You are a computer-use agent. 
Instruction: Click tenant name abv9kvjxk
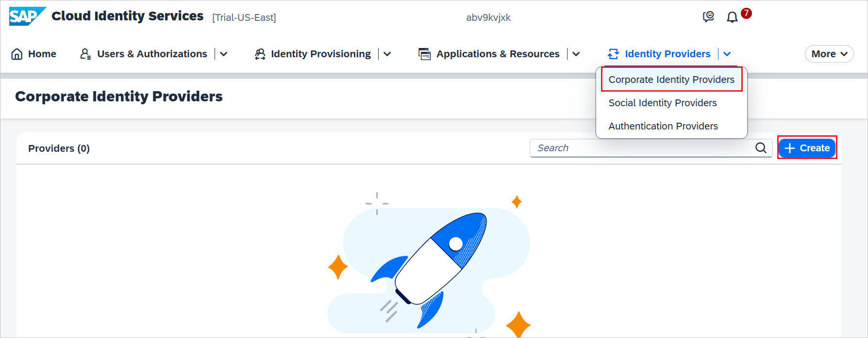click(488, 17)
